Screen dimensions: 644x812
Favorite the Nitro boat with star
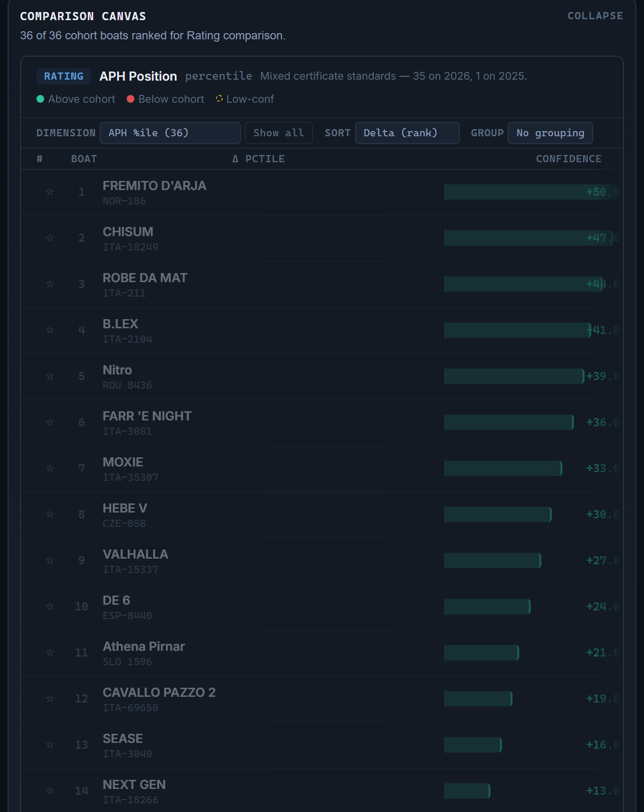point(50,376)
